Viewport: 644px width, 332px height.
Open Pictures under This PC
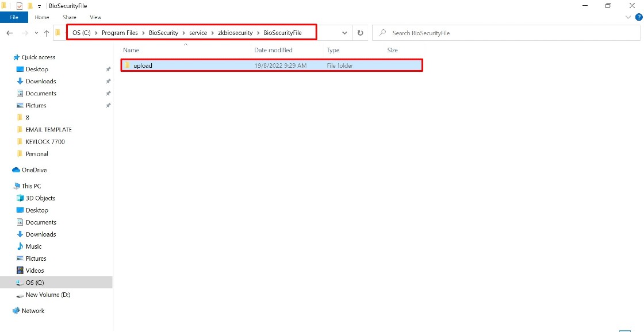36,258
